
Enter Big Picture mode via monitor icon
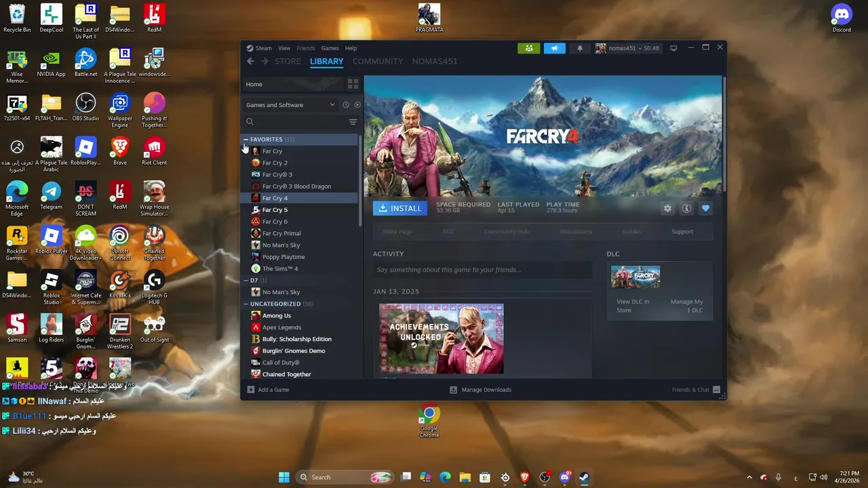coord(673,48)
